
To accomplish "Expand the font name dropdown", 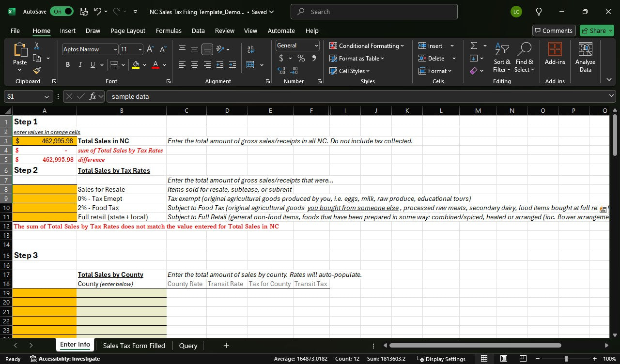I will click(x=115, y=49).
